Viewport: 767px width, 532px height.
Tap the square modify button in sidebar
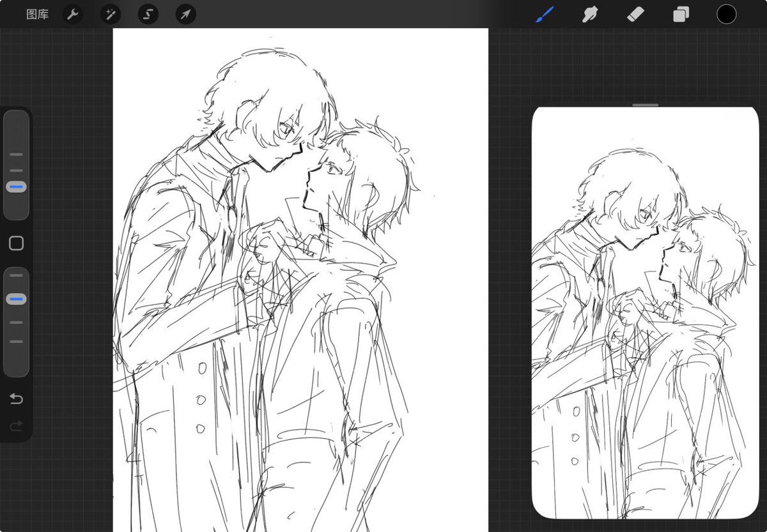pyautogui.click(x=17, y=243)
